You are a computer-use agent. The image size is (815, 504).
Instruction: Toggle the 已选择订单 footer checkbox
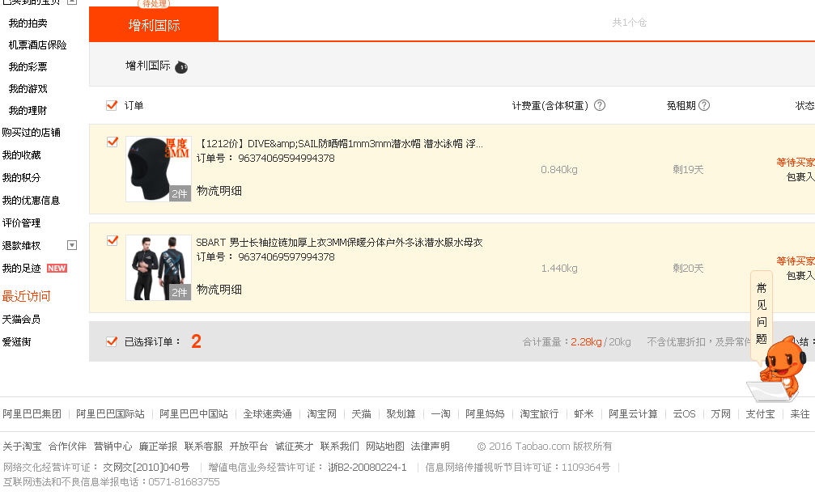(111, 341)
